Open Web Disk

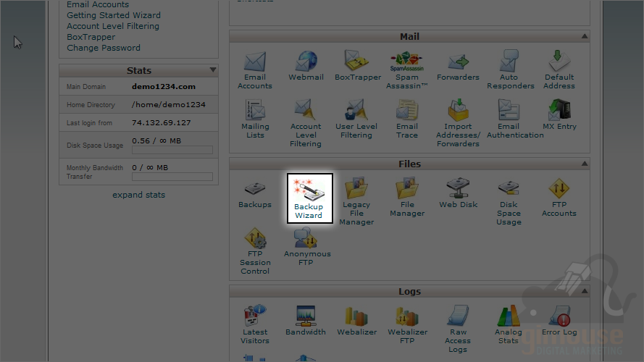(458, 193)
